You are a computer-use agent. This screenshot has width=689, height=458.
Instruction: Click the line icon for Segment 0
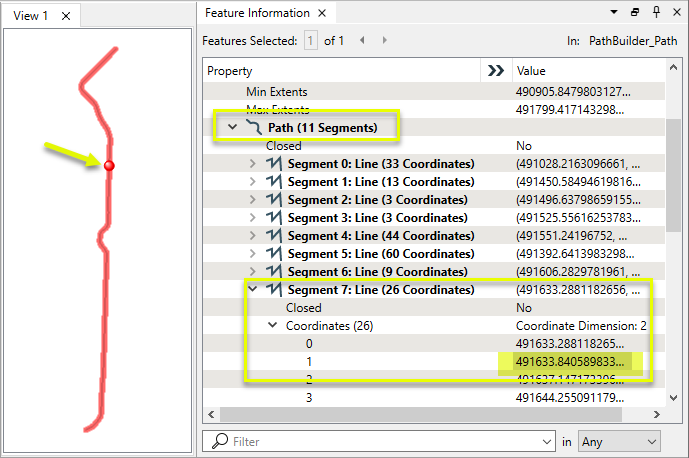[x=274, y=164]
